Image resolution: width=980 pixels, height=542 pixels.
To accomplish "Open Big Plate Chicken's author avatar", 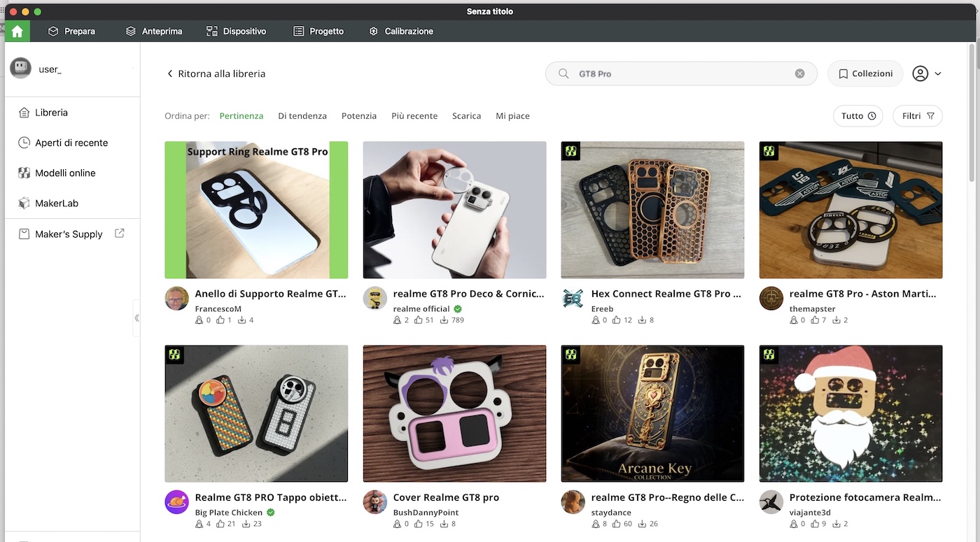I will click(176, 502).
